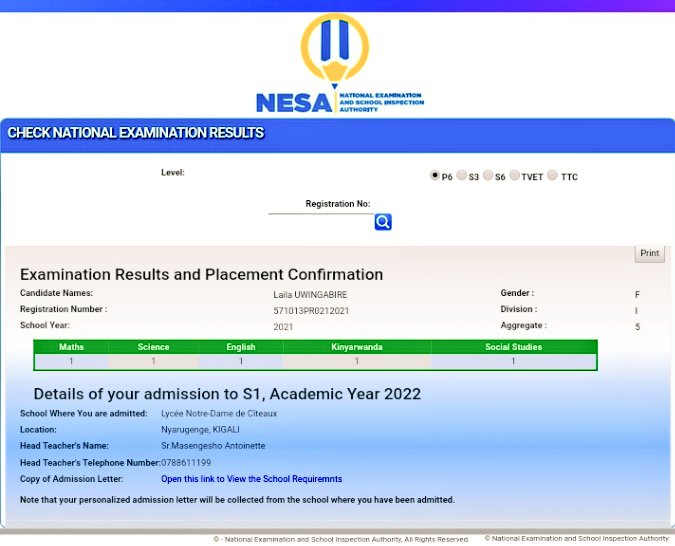The image size is (675, 546).
Task: Select the TVET level radio button
Action: (x=514, y=175)
